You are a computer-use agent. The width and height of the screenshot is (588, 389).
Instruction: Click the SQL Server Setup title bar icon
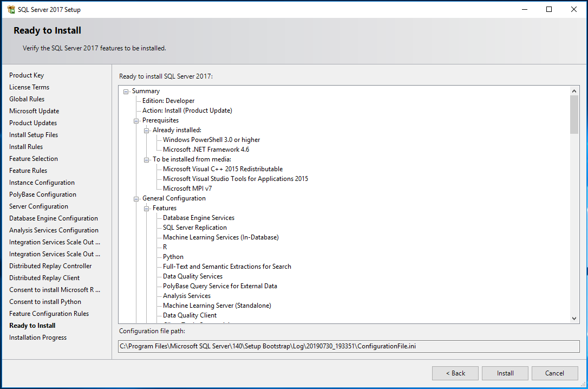pos(11,9)
